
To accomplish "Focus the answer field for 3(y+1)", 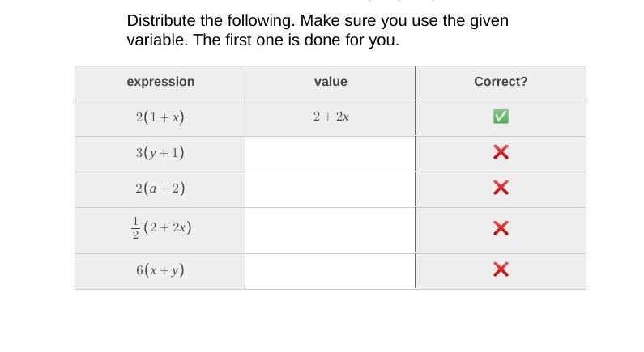I will pyautogui.click(x=331, y=155).
